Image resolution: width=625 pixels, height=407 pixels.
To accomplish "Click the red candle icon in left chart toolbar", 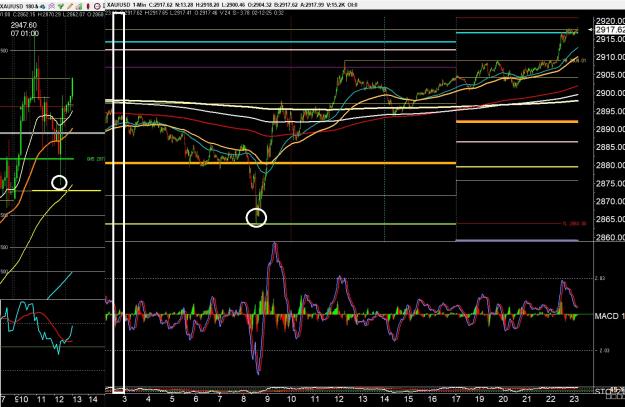I will [88, 6].
